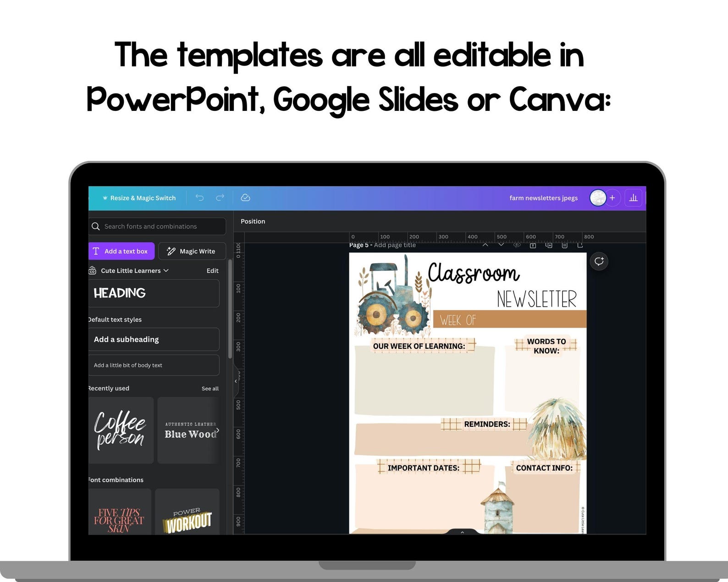This screenshot has width=728, height=582.
Task: Collapse the side panel with the arrow handle
Action: (x=236, y=381)
